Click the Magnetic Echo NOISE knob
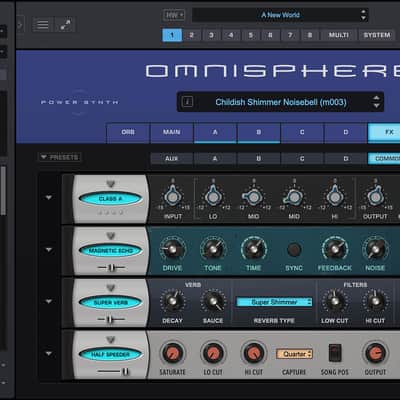Screen dimensions: 400x400 pyautogui.click(x=375, y=249)
